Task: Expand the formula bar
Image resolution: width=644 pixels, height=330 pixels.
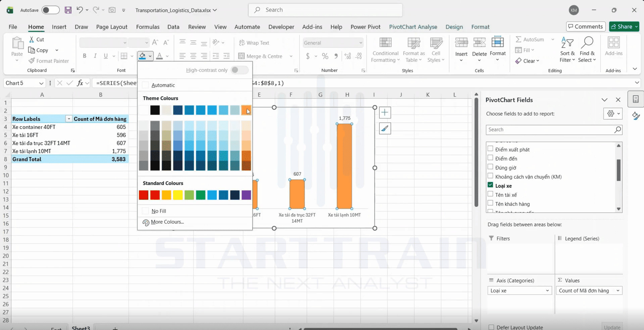Action: [x=637, y=83]
